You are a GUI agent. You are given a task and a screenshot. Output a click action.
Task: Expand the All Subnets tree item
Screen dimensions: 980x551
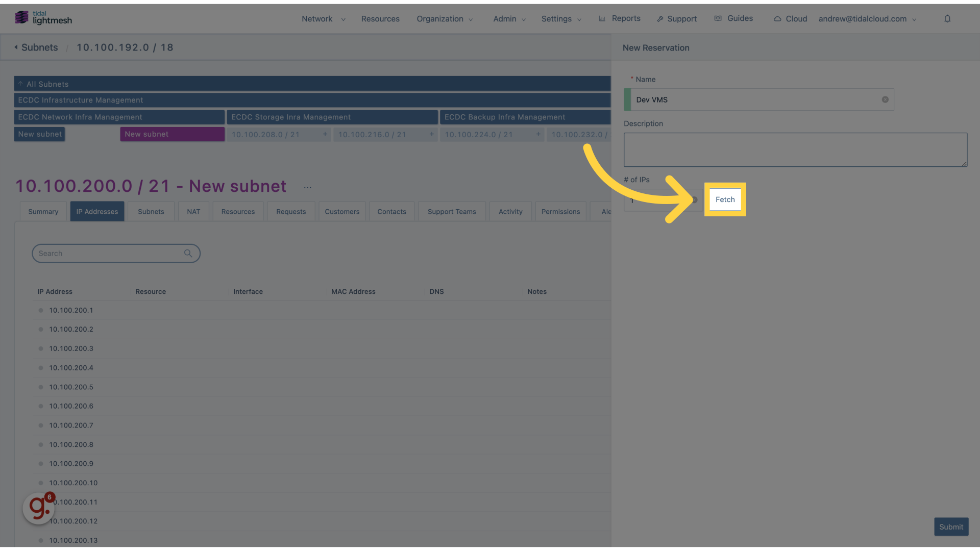[x=20, y=83]
